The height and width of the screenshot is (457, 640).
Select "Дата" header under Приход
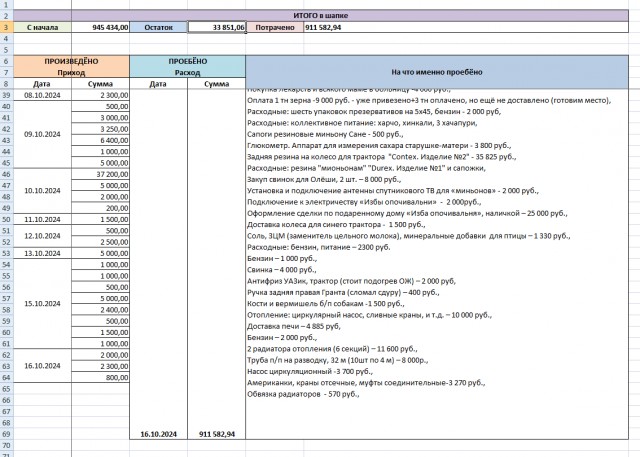coord(42,84)
